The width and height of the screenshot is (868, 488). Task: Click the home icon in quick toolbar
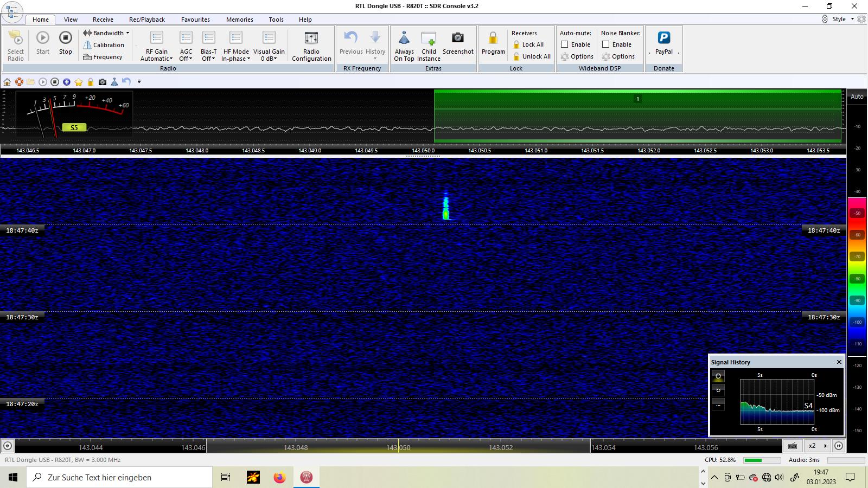click(x=7, y=82)
